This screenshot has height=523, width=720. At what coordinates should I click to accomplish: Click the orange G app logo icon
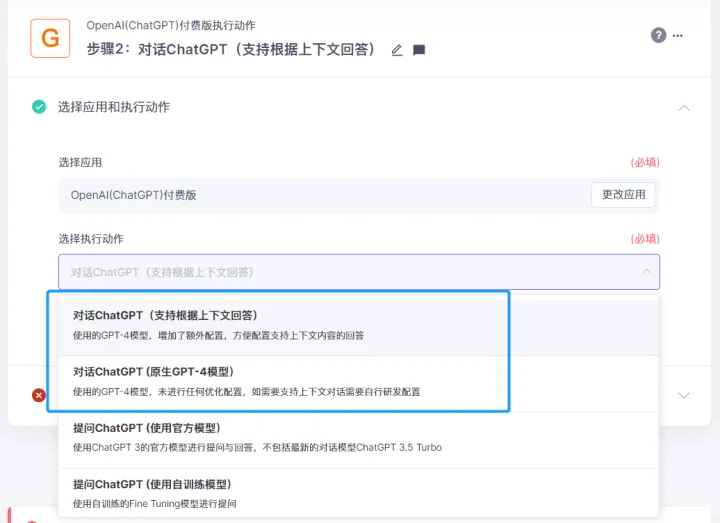coord(50,38)
